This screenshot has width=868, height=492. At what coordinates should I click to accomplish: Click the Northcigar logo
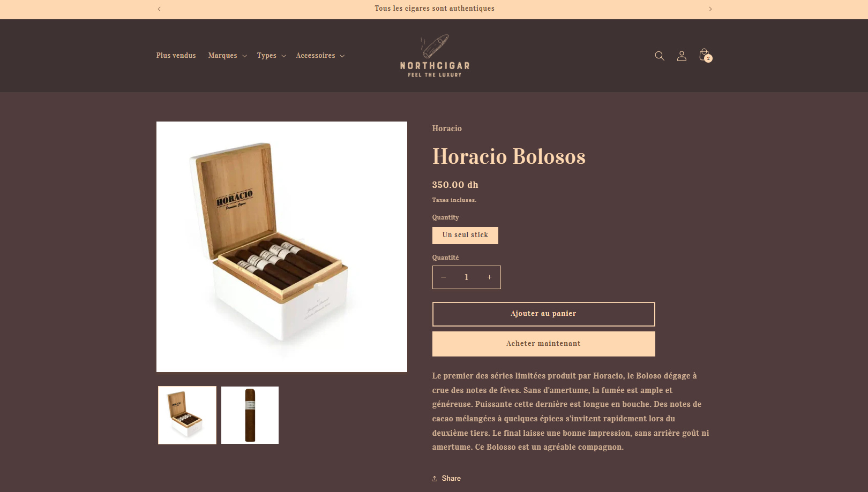[435, 56]
